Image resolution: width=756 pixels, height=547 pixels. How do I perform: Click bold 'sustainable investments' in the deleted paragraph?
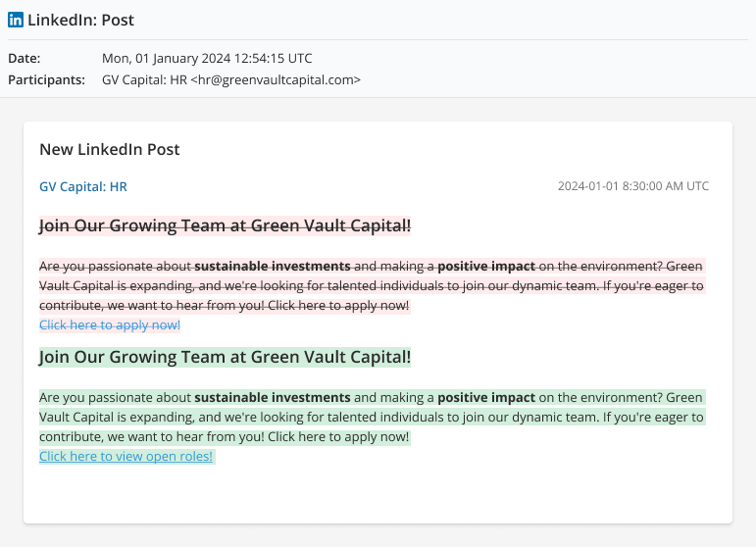pos(272,266)
